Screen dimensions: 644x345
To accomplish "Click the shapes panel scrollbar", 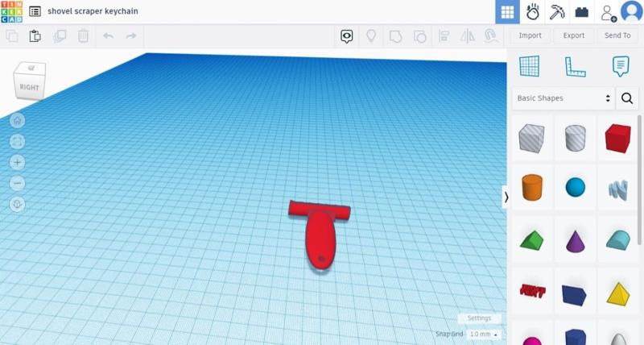I will point(640,179).
